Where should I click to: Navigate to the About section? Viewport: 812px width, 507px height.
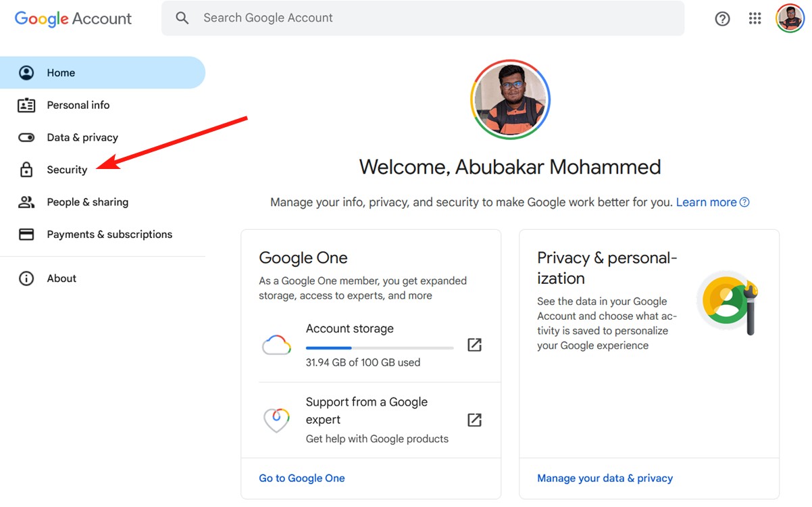pyautogui.click(x=61, y=278)
